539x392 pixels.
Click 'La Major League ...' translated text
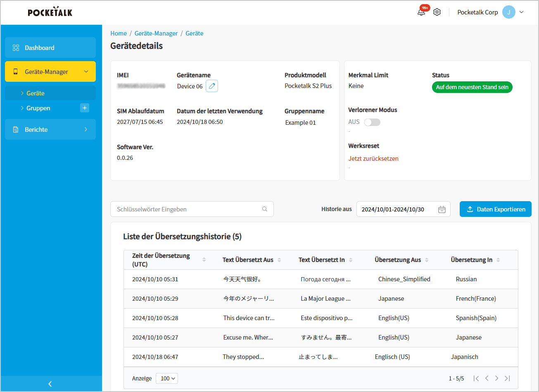click(325, 299)
